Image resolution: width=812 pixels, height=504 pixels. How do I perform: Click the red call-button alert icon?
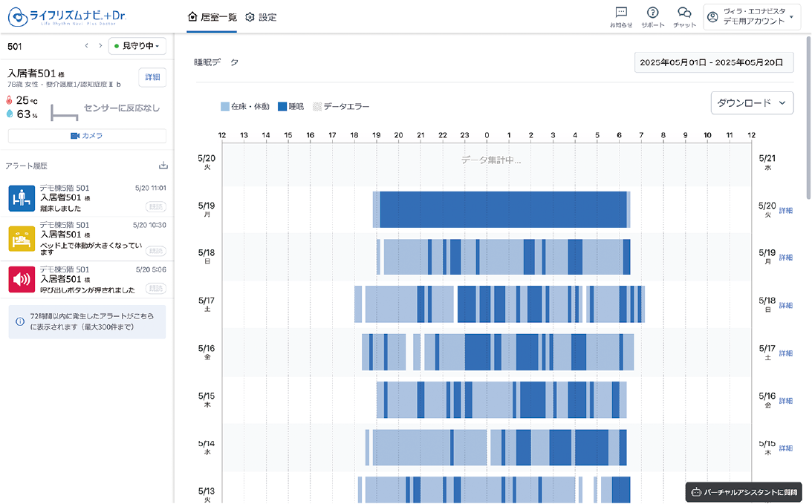tap(22, 279)
